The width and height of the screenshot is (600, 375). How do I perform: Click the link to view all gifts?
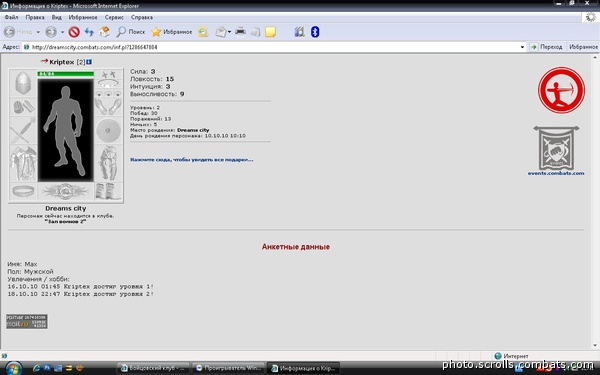(x=192, y=160)
